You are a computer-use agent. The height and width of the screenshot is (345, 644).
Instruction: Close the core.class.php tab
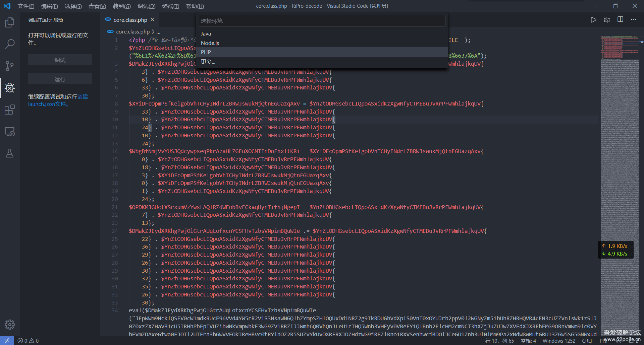152,20
